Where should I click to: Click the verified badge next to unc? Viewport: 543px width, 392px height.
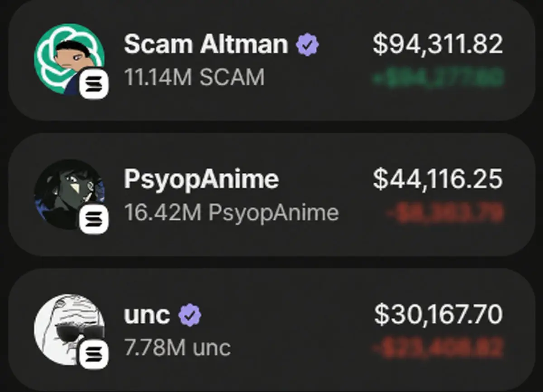pyautogui.click(x=190, y=315)
